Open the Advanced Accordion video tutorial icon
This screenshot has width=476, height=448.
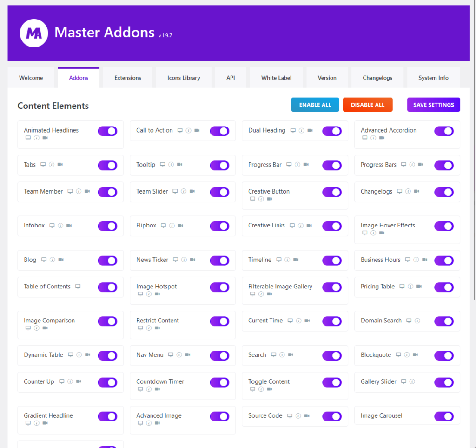[x=382, y=138]
